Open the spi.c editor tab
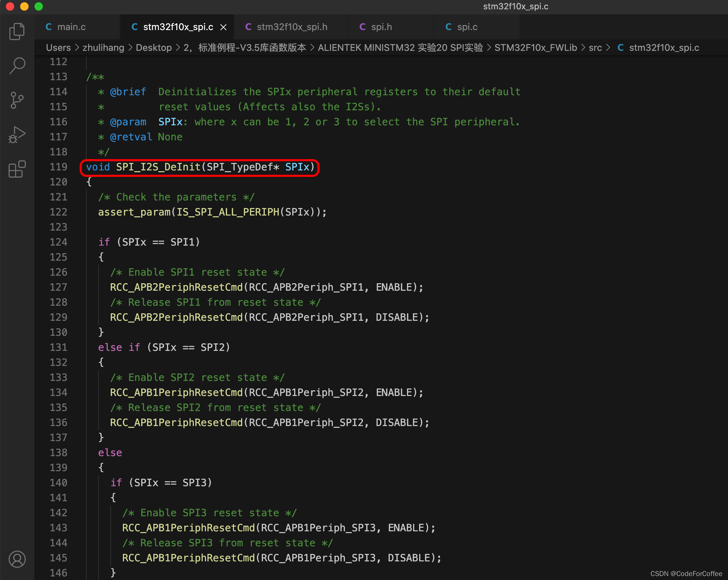The height and width of the screenshot is (580, 728). [467, 27]
